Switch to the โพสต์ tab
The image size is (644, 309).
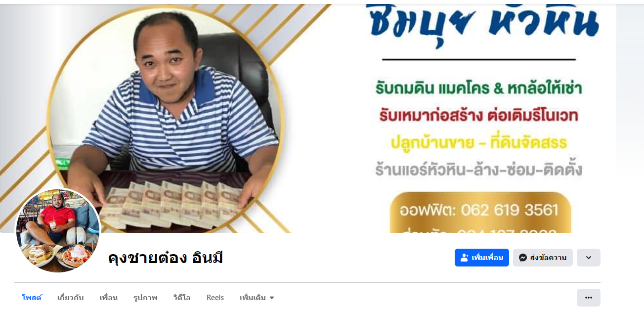32,298
